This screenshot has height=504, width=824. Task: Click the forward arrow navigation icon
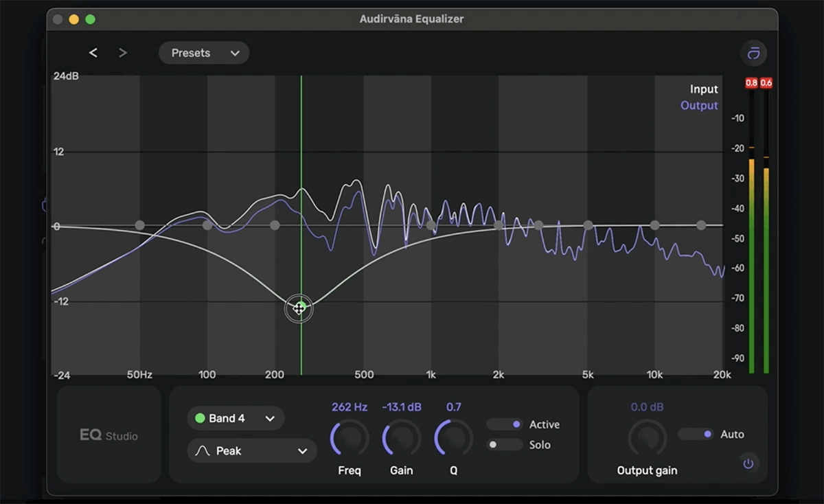coord(123,53)
